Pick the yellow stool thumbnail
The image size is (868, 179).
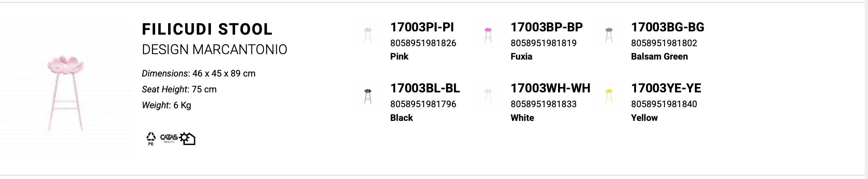(x=608, y=96)
